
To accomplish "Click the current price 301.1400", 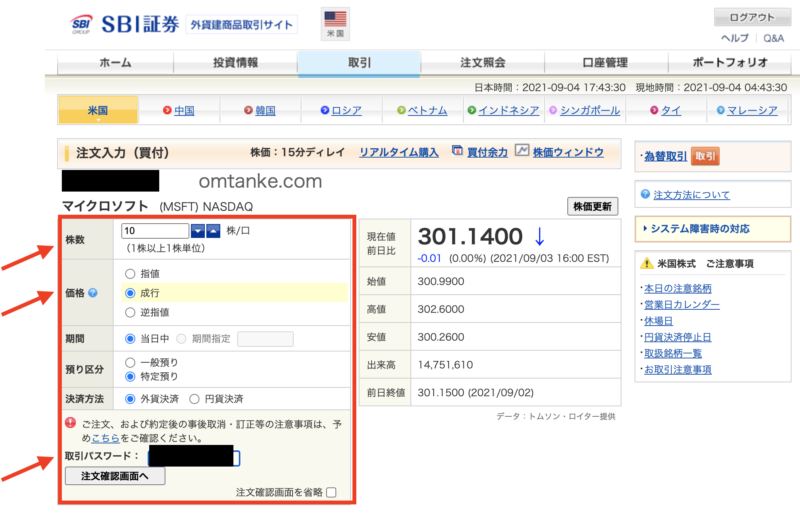I will tap(470, 236).
